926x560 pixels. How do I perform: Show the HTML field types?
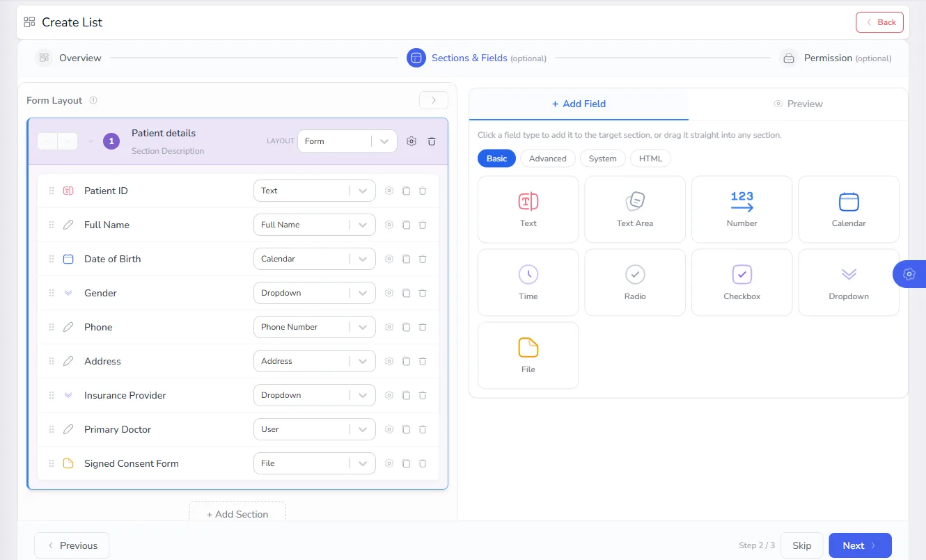[x=651, y=159]
